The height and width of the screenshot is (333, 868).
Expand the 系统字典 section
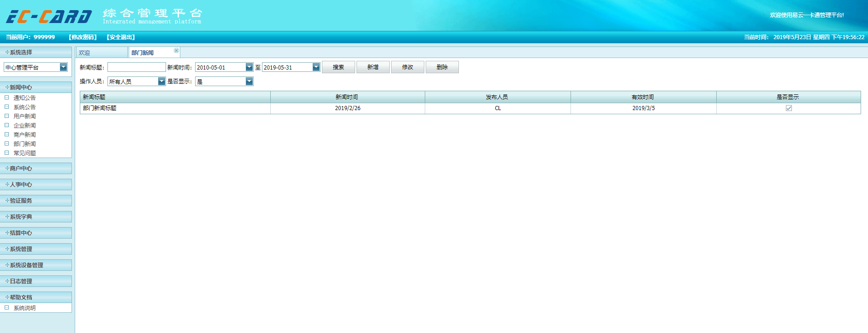coord(36,216)
